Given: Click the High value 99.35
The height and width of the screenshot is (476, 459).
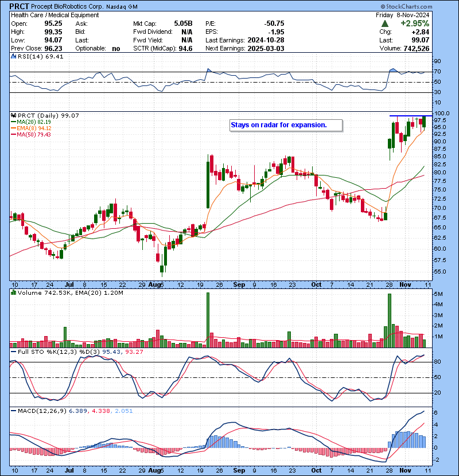Looking at the screenshot, I should [x=53, y=32].
